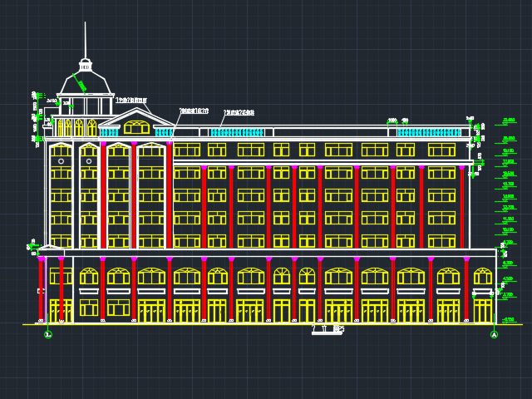532x399 pixels.
Task: Select the dome roof of the tower
Action: pyautogui.click(x=85, y=83)
